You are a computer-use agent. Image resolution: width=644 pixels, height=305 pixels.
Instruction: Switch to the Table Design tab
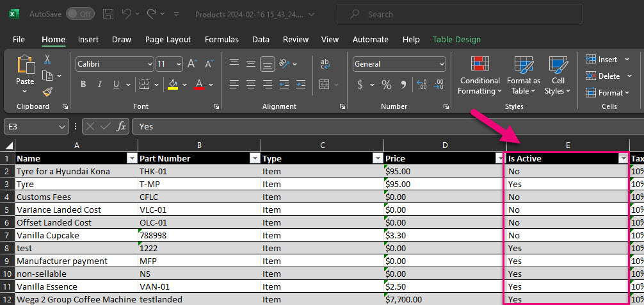click(456, 40)
